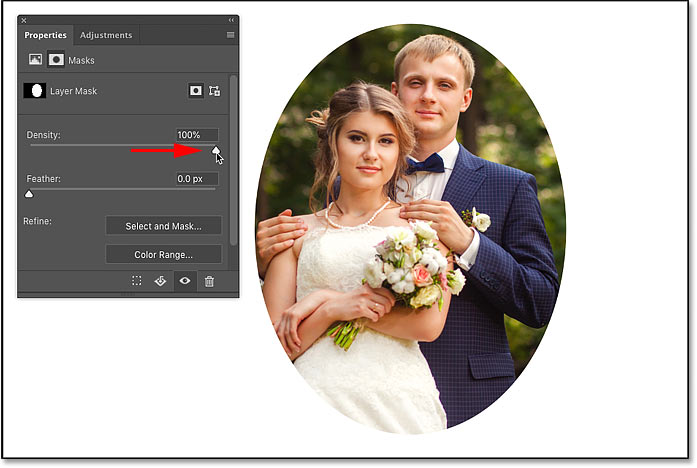
Task: Delete the mask with trash icon
Action: coord(209,282)
